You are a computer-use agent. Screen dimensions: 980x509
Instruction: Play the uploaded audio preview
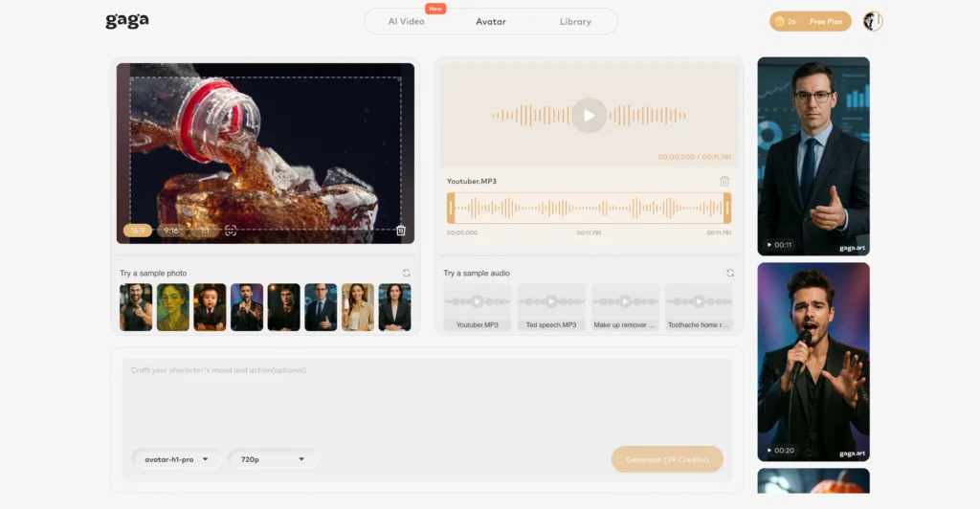(x=589, y=116)
